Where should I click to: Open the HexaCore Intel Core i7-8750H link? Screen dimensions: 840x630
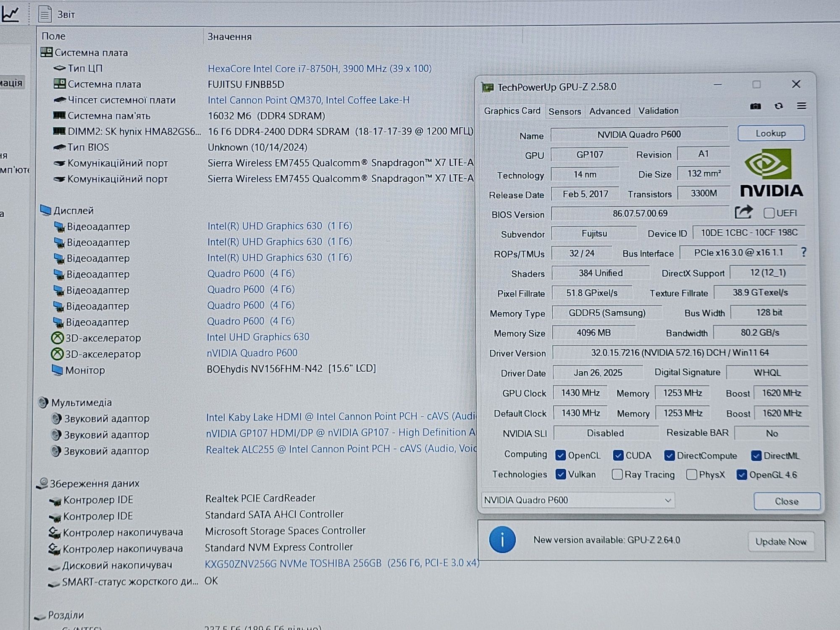320,68
